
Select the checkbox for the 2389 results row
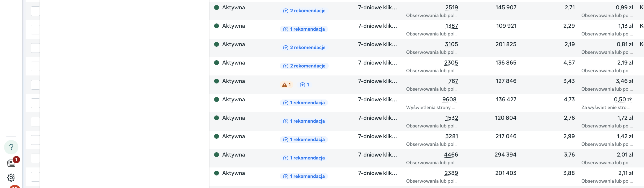(35, 177)
